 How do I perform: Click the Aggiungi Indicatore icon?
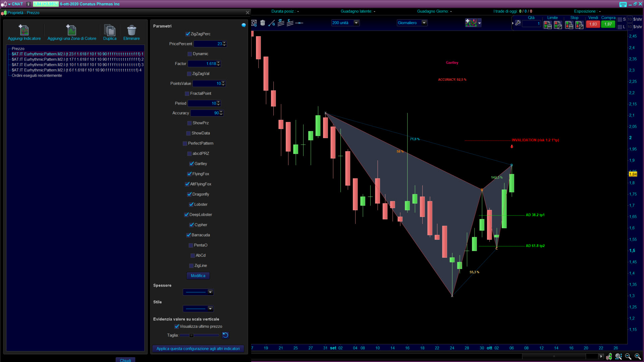24,30
